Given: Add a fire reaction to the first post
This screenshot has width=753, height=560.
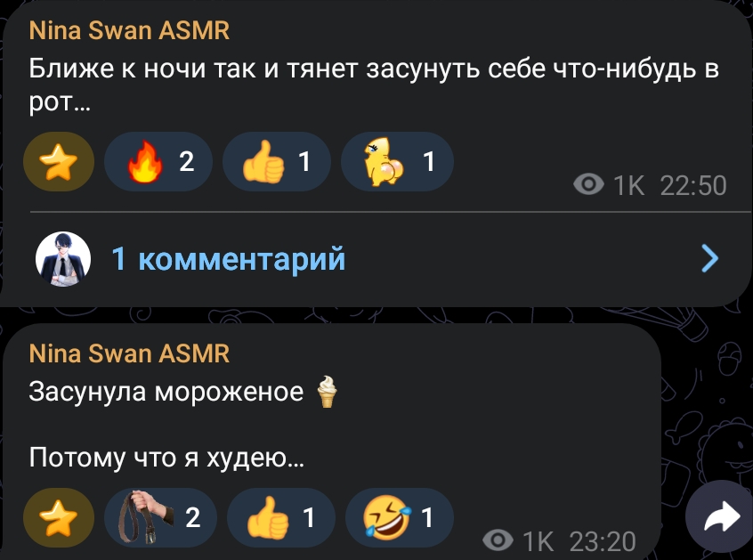Looking at the screenshot, I should [x=158, y=161].
